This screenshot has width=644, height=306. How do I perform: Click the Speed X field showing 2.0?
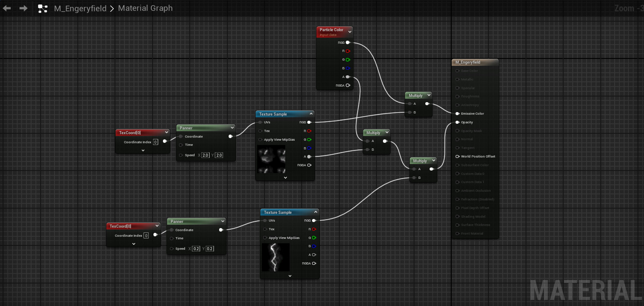[x=205, y=155]
